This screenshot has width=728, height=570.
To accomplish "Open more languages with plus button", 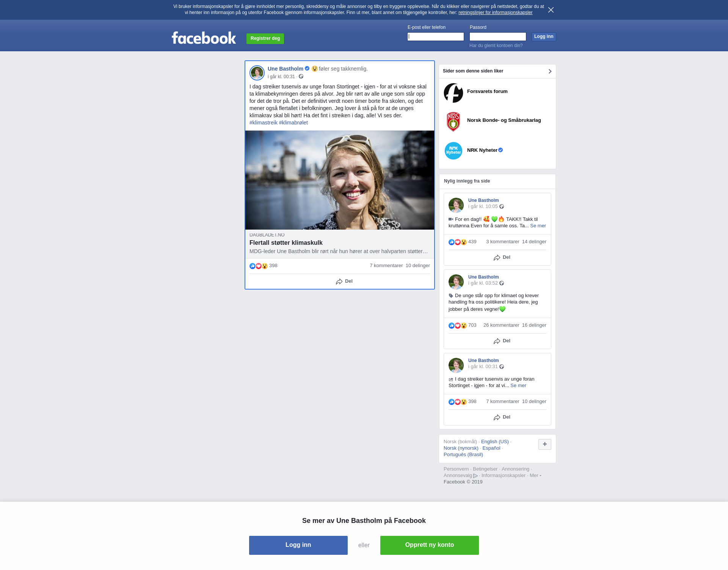I will (544, 444).
